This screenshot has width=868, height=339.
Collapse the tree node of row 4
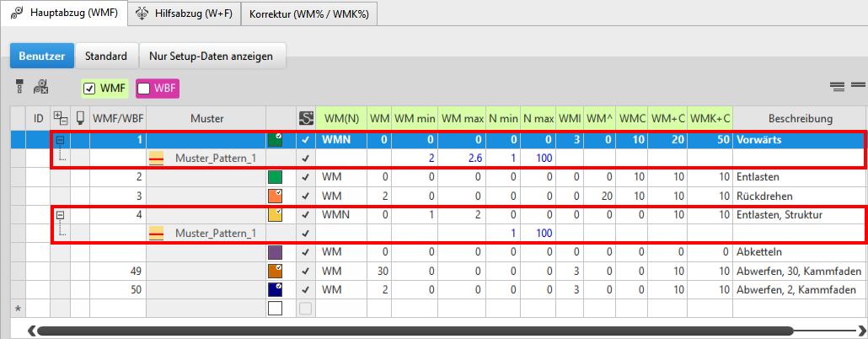(60, 215)
